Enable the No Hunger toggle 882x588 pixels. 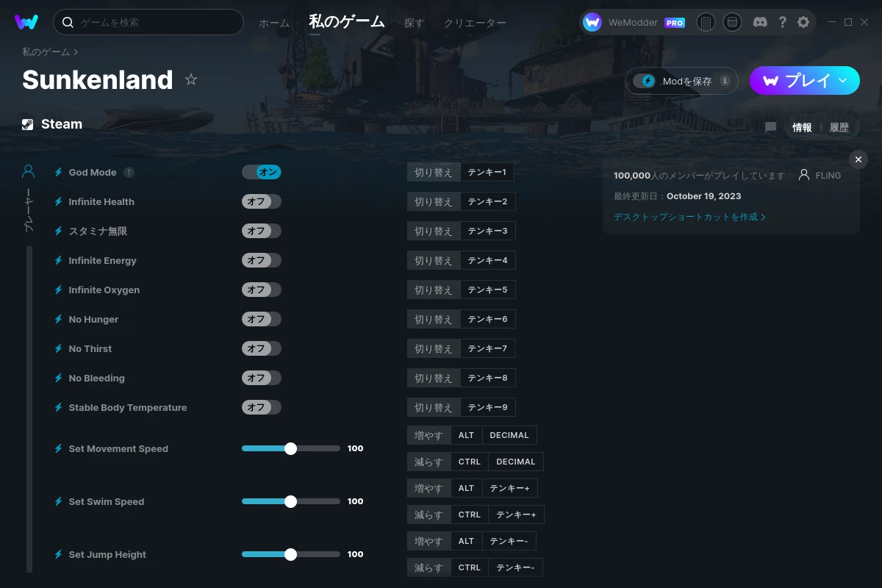tap(262, 319)
